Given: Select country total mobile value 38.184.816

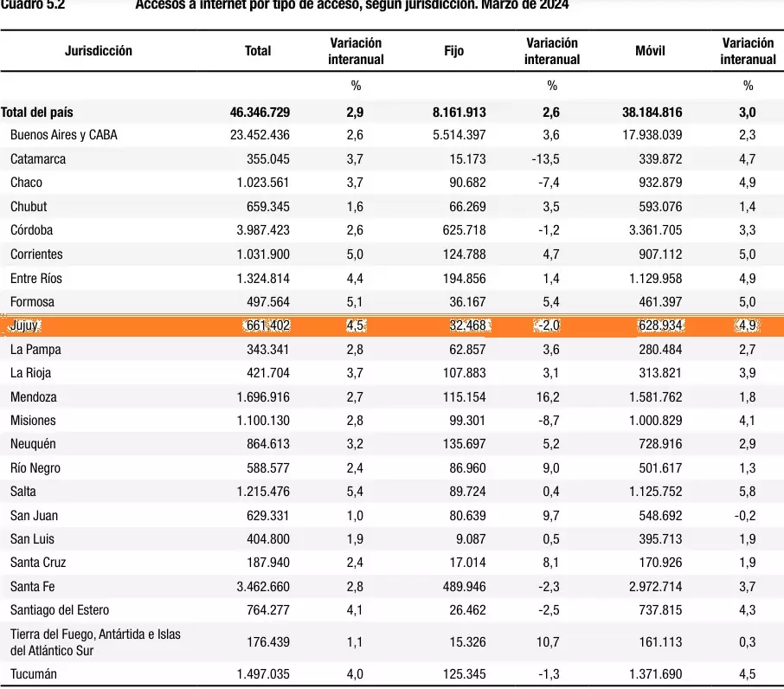Looking at the screenshot, I should pyautogui.click(x=652, y=112).
